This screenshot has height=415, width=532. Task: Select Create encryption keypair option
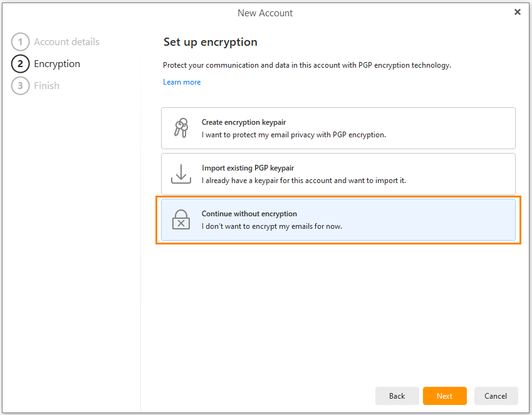pos(338,129)
